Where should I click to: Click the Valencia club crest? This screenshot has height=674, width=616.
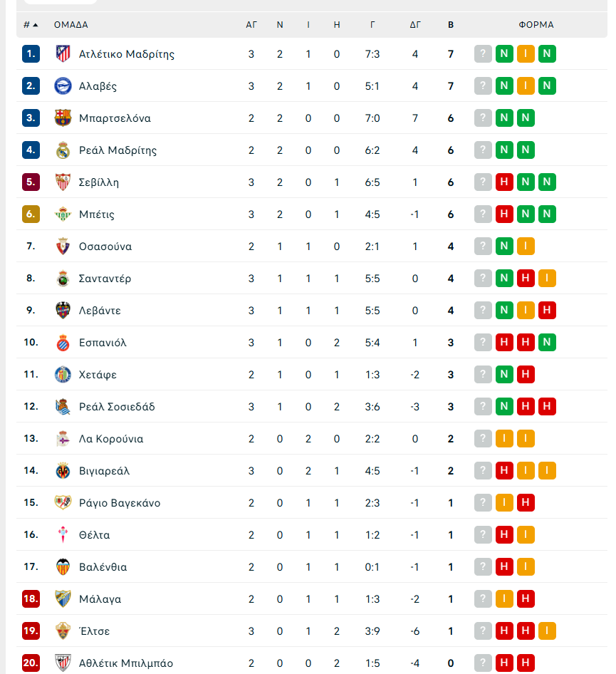click(63, 567)
